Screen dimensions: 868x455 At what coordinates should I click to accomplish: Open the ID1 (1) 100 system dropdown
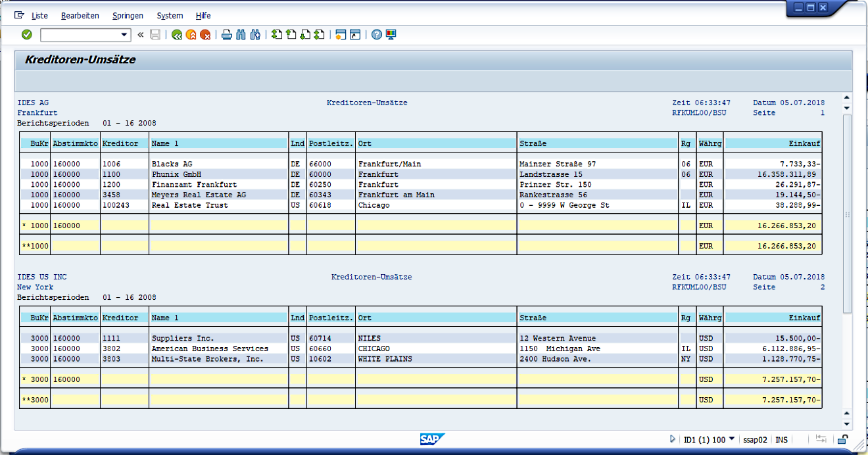pos(709,439)
